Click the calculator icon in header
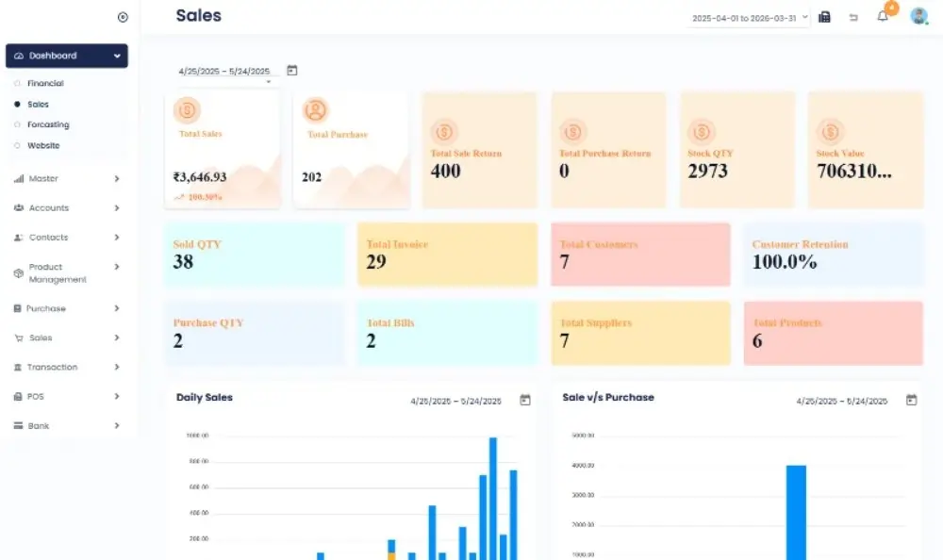 824,17
